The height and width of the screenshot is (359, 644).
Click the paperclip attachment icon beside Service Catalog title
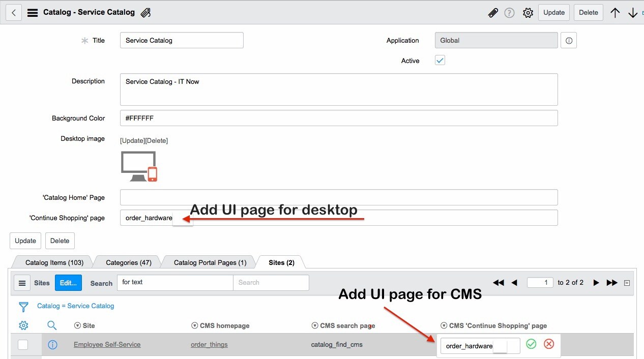[146, 13]
